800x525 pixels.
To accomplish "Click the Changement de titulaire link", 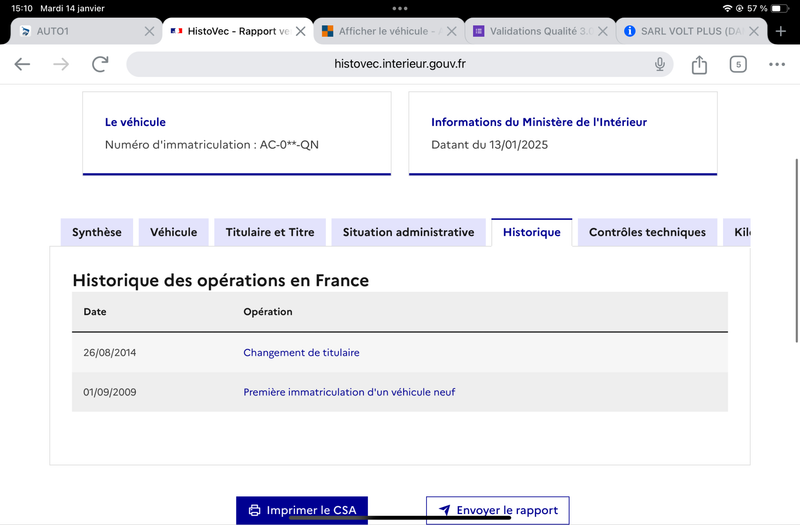I will pos(301,353).
